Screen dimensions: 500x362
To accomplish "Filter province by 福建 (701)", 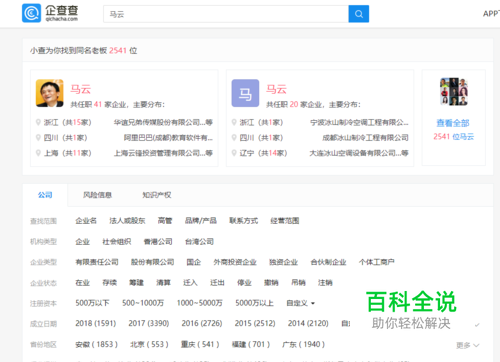I will pyautogui.click(x=251, y=344).
